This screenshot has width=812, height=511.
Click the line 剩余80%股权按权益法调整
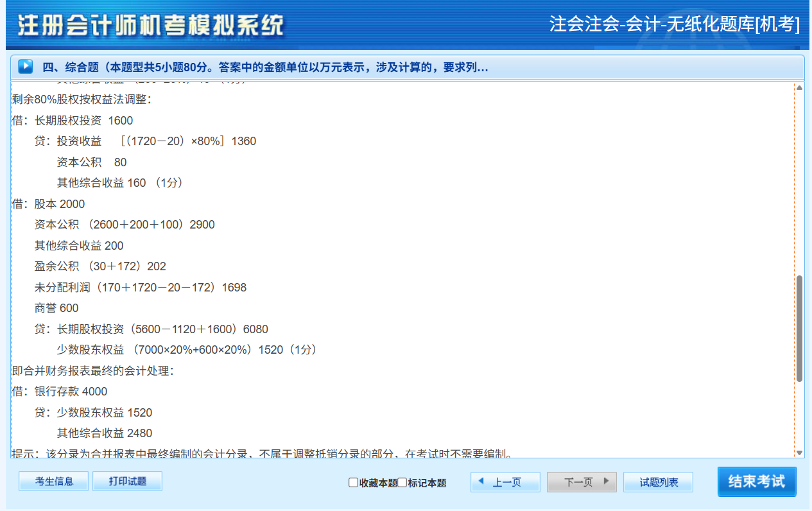click(82, 100)
